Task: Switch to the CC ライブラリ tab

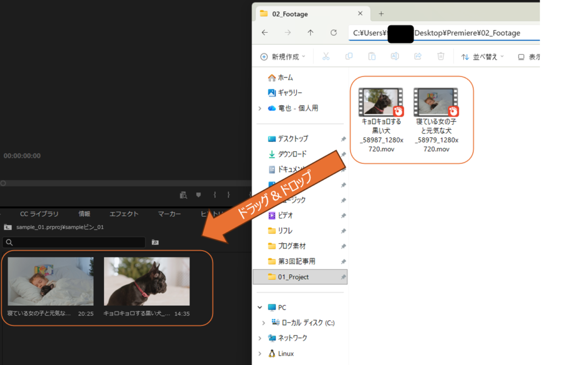Action: coord(39,214)
